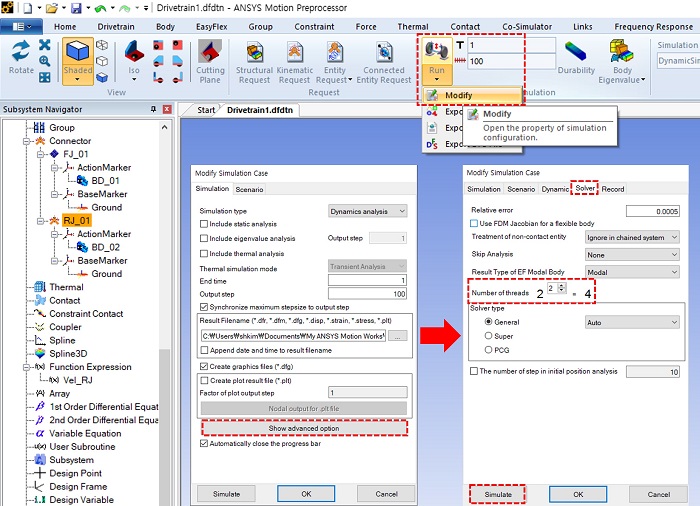Toggle Synchronize maximum stepsize to output step
Screen dimensions: 700x506
(204, 307)
